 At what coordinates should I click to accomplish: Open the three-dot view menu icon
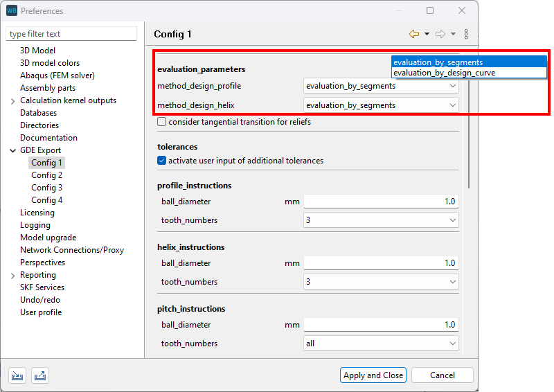point(466,34)
